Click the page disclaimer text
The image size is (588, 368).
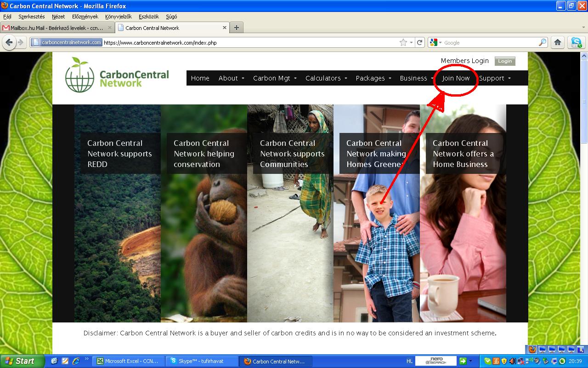(x=290, y=333)
